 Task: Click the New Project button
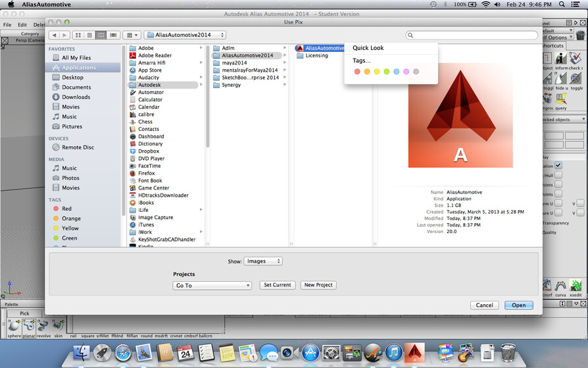(318, 285)
